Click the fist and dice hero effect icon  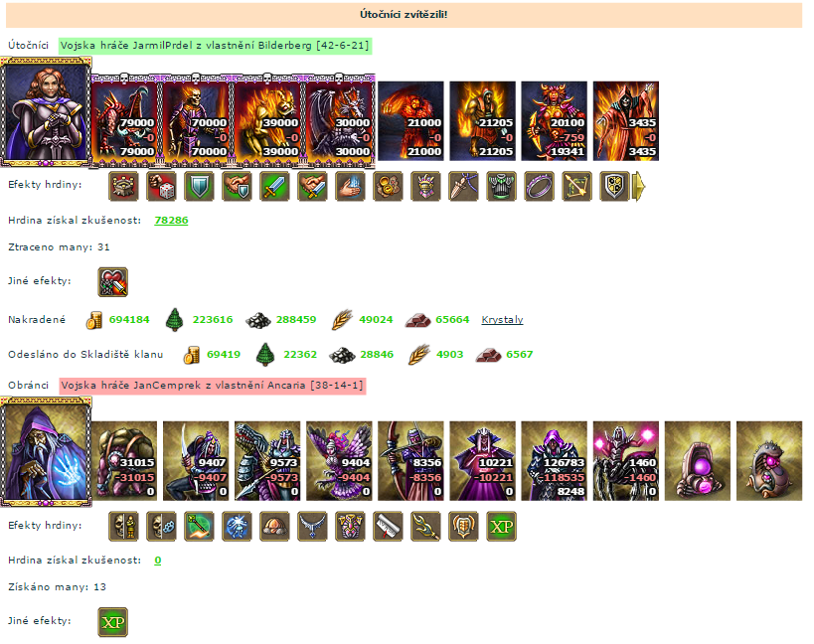pos(161,186)
